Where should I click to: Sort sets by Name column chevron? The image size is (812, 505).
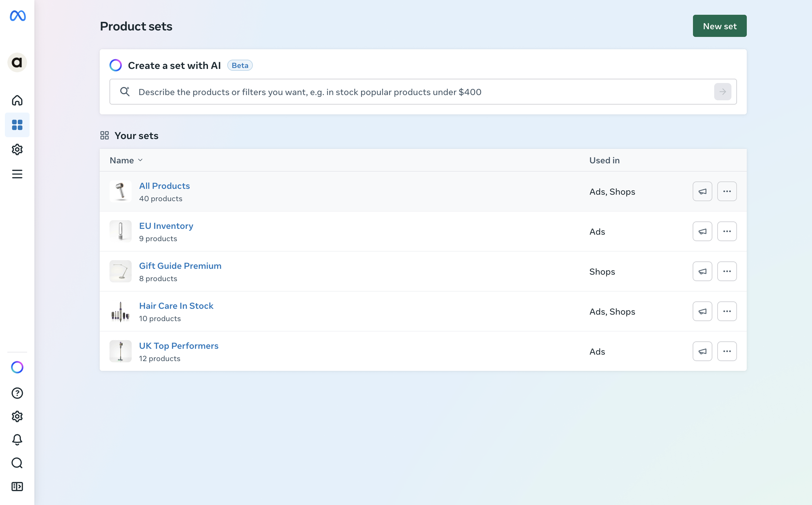(x=140, y=160)
